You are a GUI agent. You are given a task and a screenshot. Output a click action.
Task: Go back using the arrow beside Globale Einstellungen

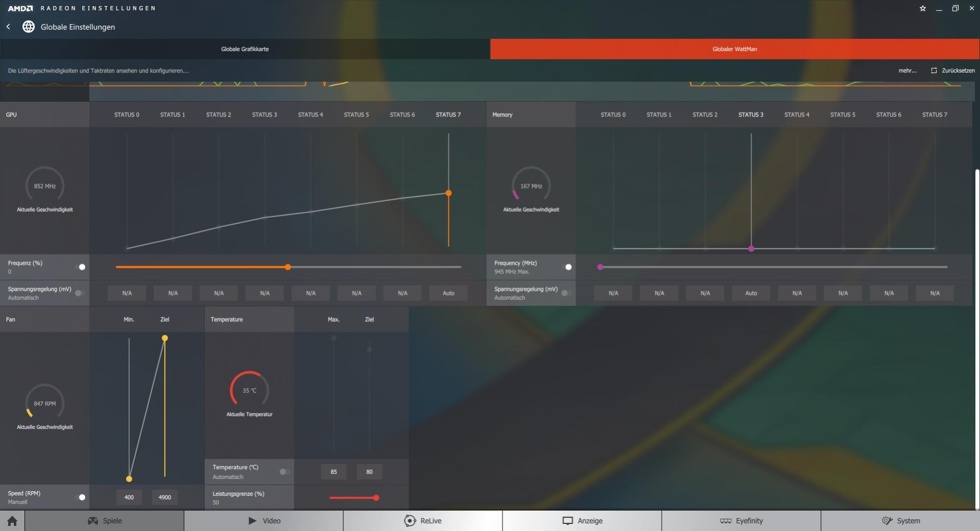(8, 27)
